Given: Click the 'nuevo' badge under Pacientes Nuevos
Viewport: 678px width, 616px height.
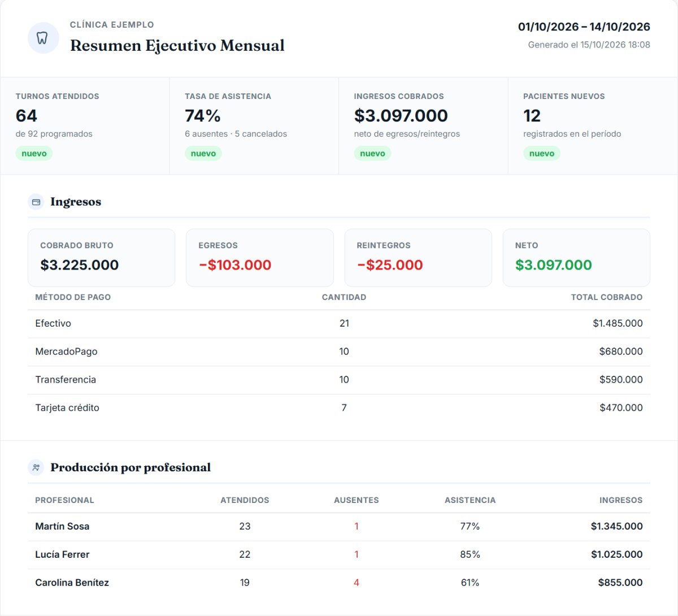Looking at the screenshot, I should coord(542,153).
